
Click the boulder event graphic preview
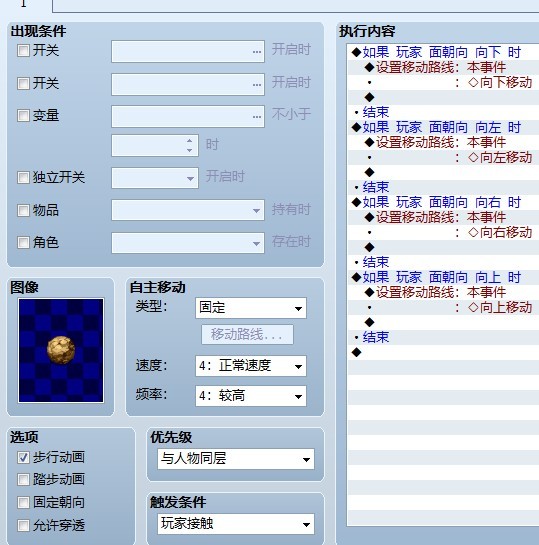click(61, 350)
